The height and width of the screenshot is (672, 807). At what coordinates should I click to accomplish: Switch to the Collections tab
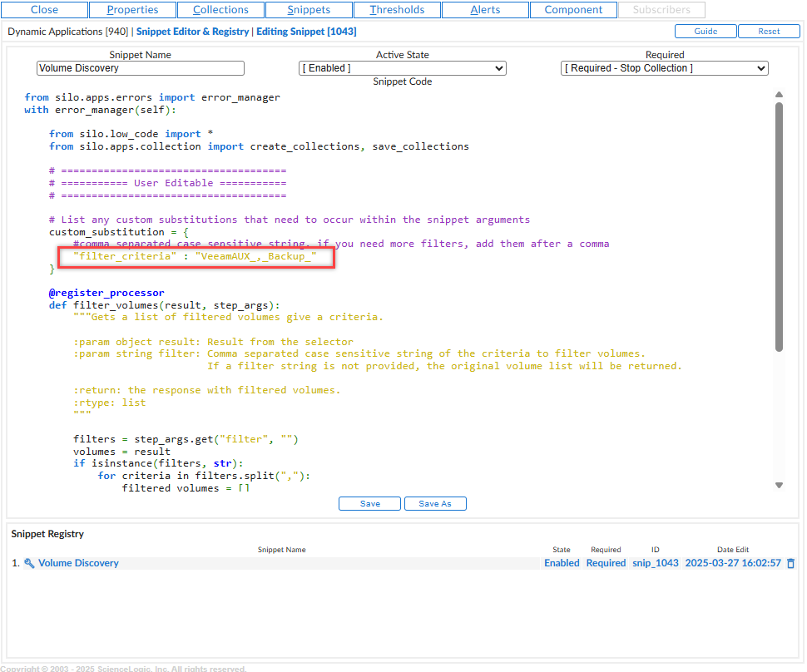(220, 10)
